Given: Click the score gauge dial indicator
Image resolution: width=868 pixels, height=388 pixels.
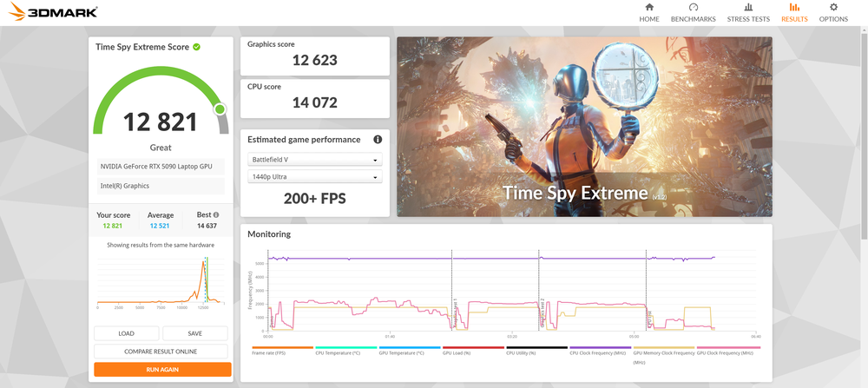Looking at the screenshot, I should [220, 109].
